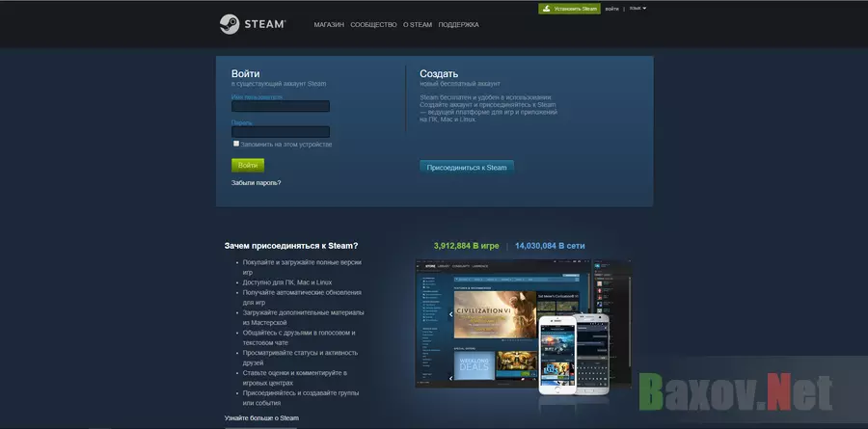Click the Войти heading above username
Screen dimensions: 868x429
pyautogui.click(x=245, y=73)
